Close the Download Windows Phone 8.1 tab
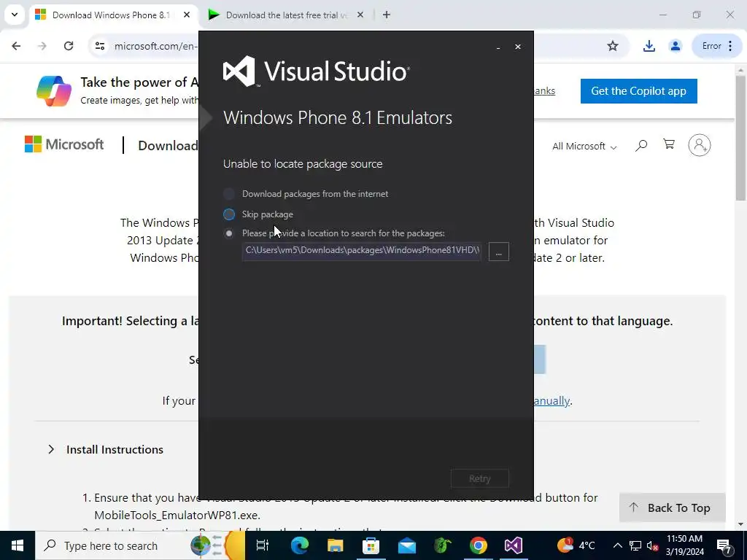This screenshot has width=747, height=560. 187,15
